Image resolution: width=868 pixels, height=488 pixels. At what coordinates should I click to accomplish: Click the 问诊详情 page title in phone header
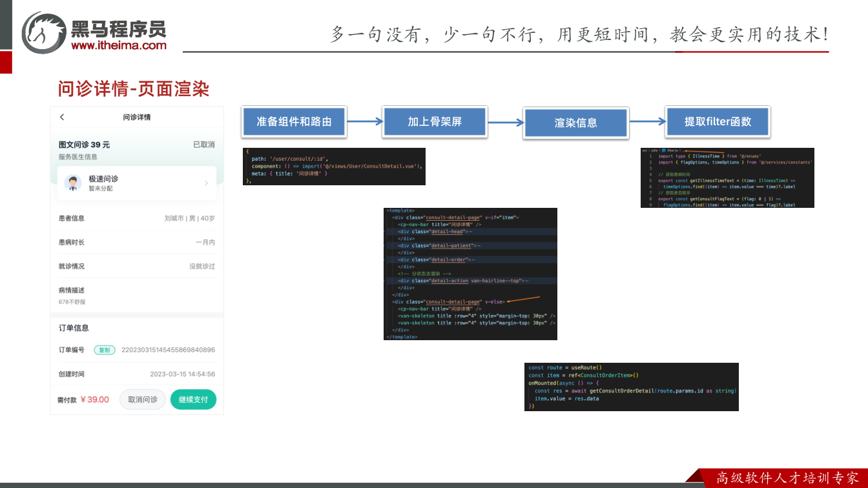[x=137, y=117]
